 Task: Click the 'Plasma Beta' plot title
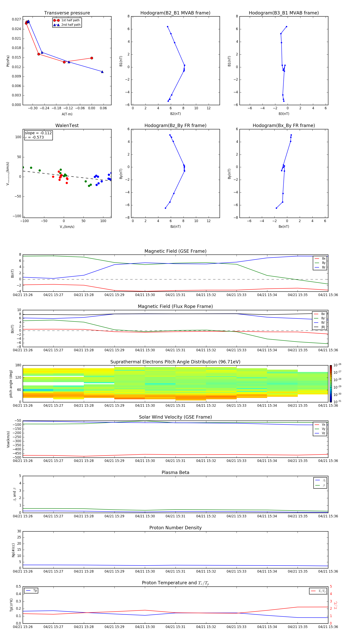[x=175, y=472]
